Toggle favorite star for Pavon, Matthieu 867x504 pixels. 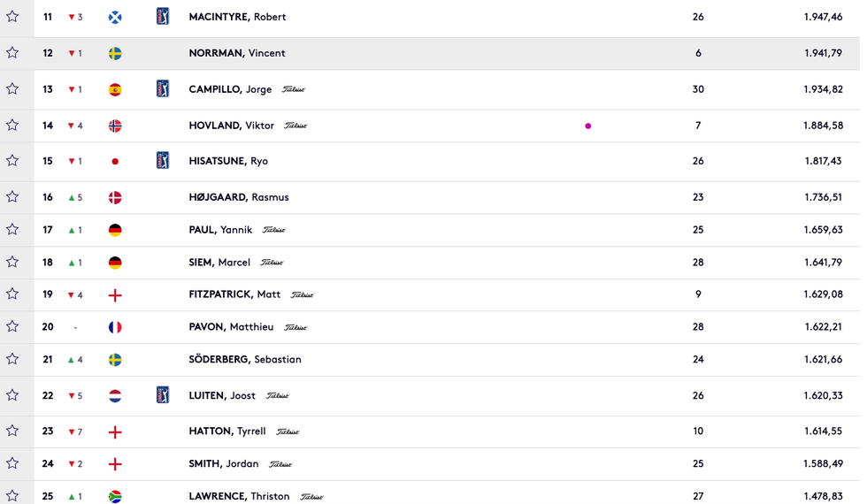(12, 327)
